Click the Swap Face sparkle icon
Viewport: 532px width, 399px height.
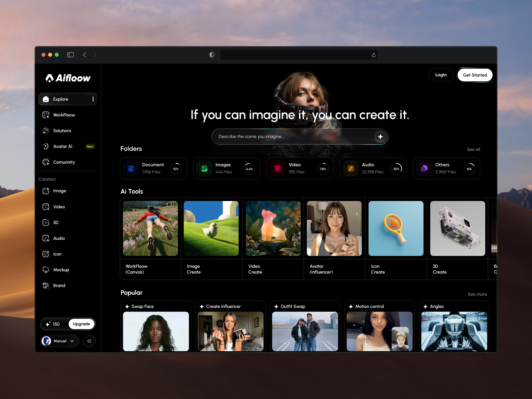(127, 307)
